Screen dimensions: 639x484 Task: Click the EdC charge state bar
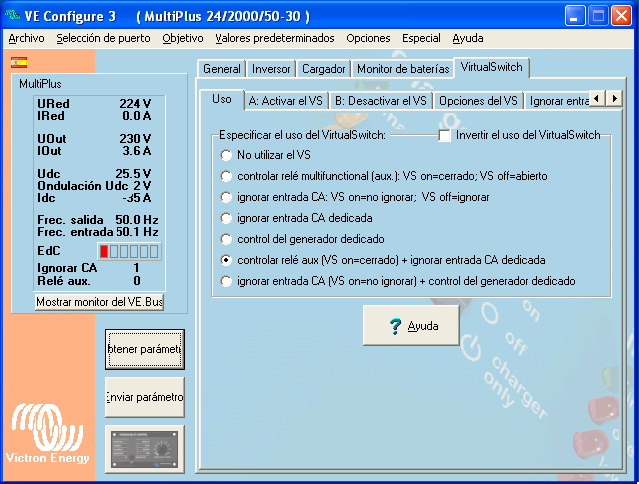click(x=129, y=251)
